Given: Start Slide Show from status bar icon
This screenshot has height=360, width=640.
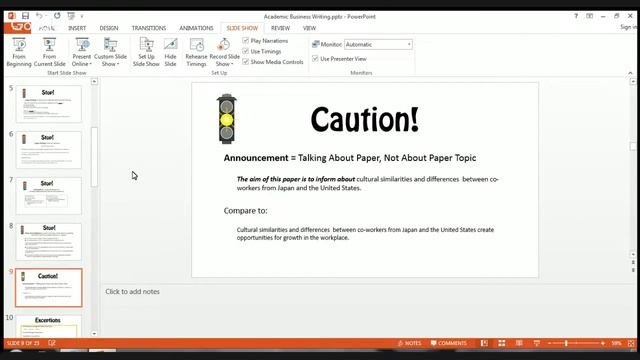Looking at the screenshot, I should 537,343.
